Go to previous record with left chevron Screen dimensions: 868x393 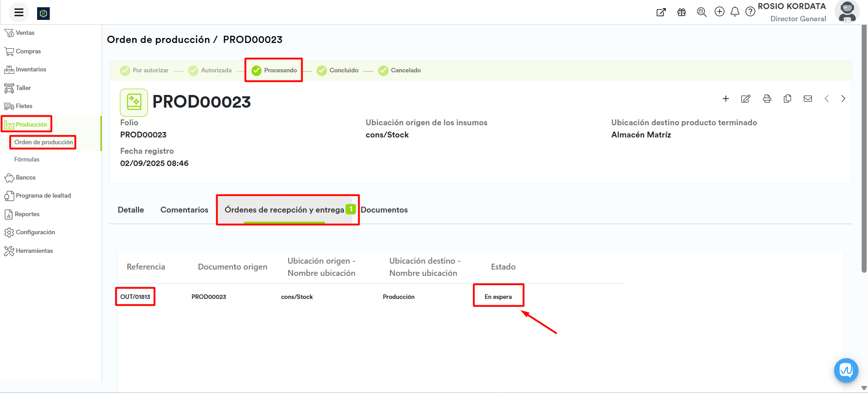pos(826,99)
